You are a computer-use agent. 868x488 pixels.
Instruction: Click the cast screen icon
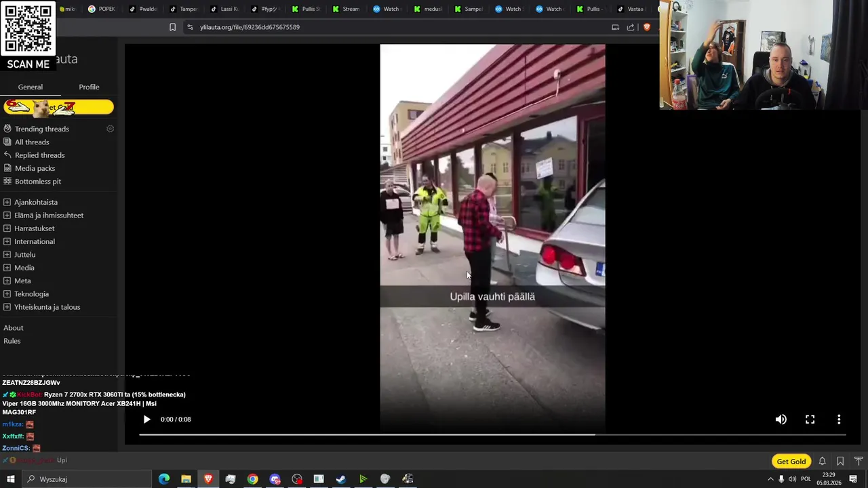click(x=615, y=27)
